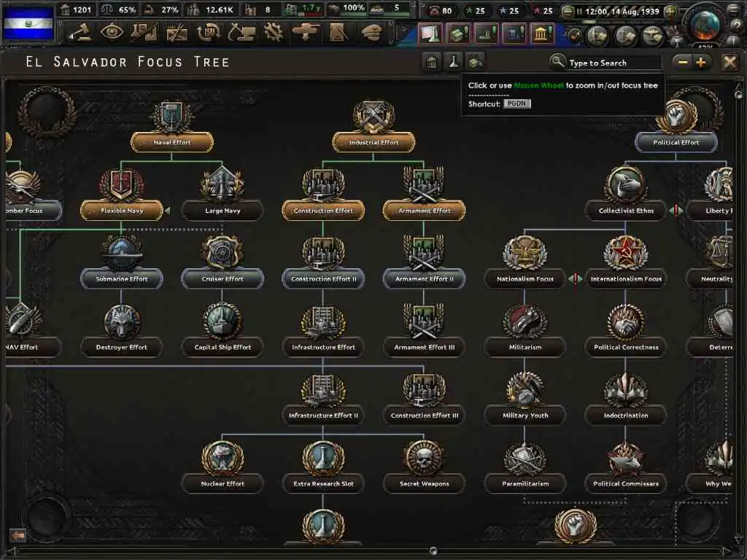Viewport: 747px width, 560px height.
Task: Increase game speed beside the date
Action: point(670,11)
